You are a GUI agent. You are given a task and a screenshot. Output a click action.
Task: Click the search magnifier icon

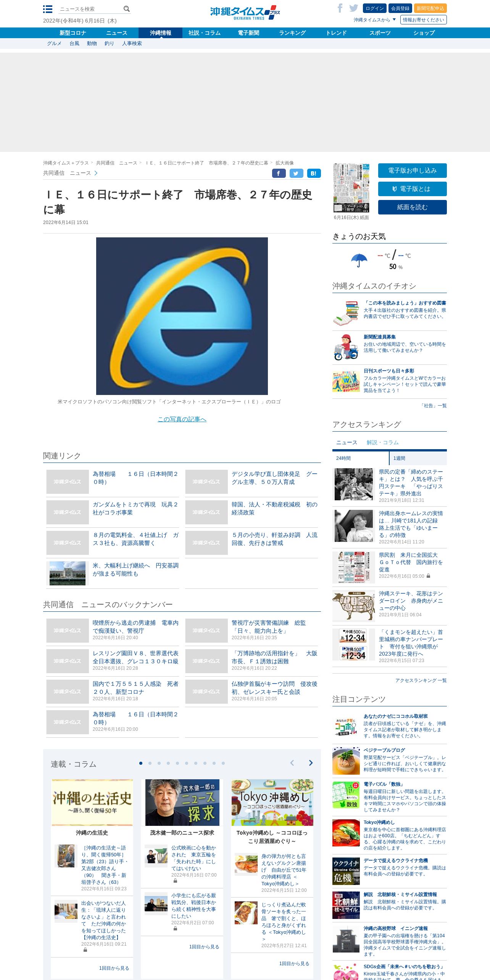pyautogui.click(x=127, y=9)
